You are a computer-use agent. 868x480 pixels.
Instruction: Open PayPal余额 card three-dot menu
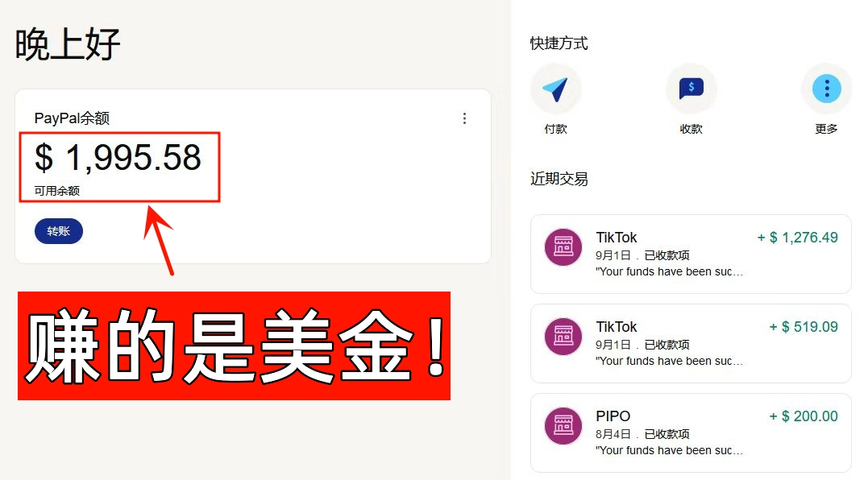click(464, 118)
